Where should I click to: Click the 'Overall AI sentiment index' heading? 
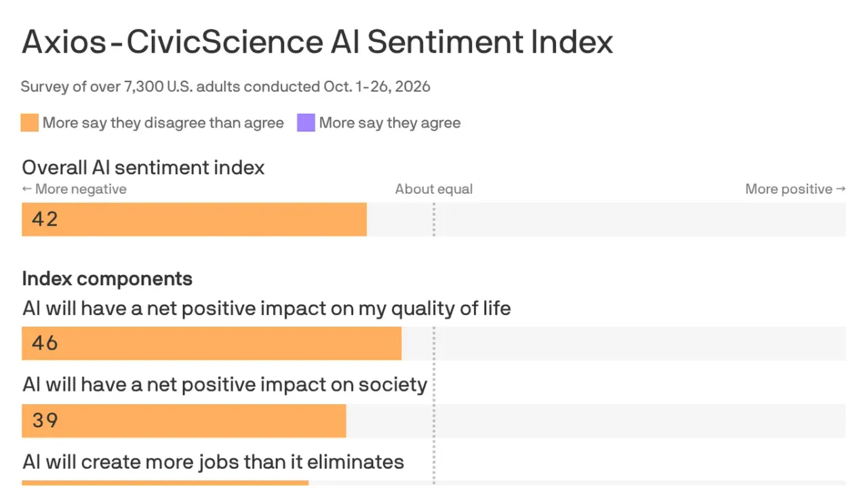point(143,167)
